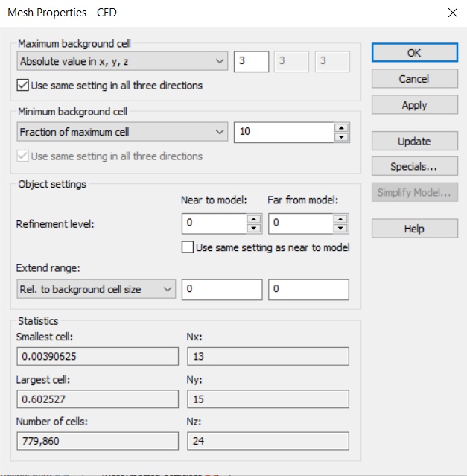Click the maximum background cell x value field
The image size is (467, 476).
[251, 61]
